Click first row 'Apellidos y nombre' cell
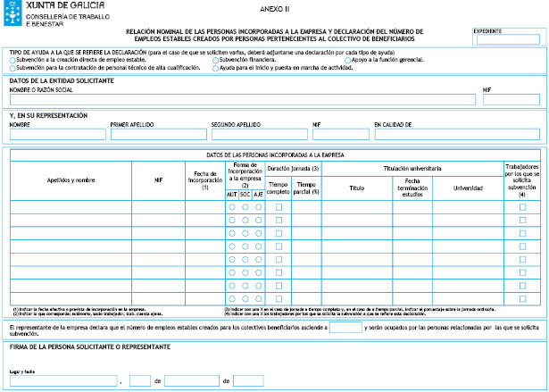549x392 pixels. [71, 207]
